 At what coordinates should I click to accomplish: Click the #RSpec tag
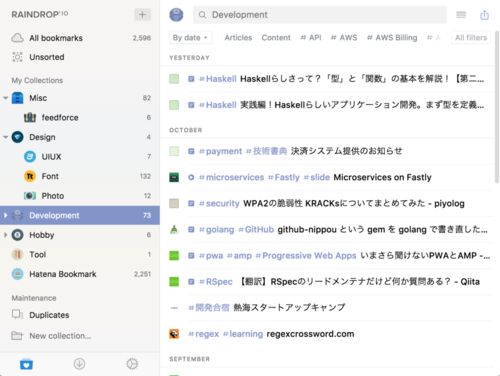215,282
